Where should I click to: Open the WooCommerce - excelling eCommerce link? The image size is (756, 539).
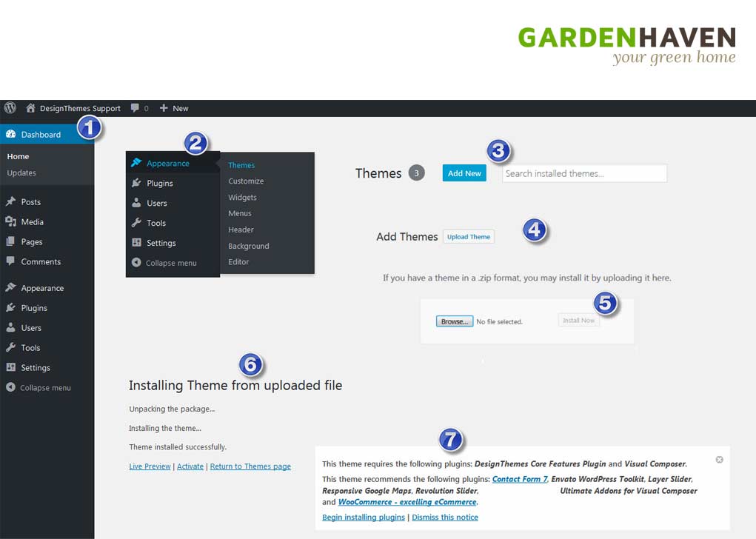[407, 502]
